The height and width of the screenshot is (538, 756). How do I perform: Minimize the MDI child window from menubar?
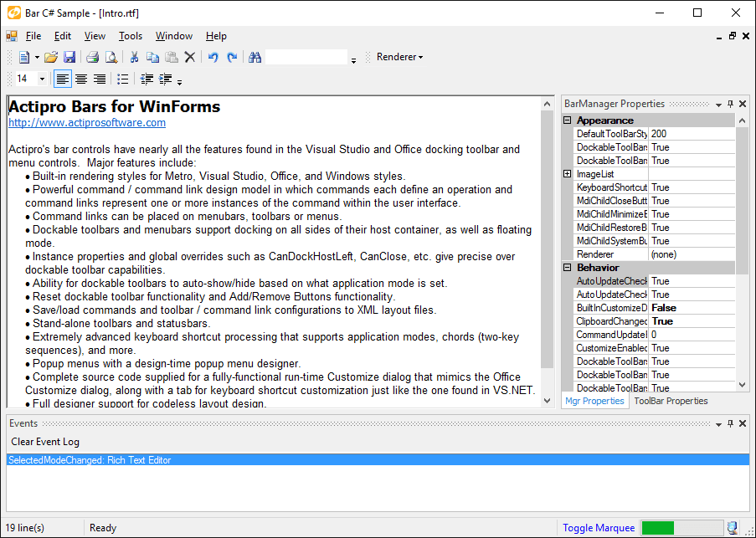click(719, 37)
